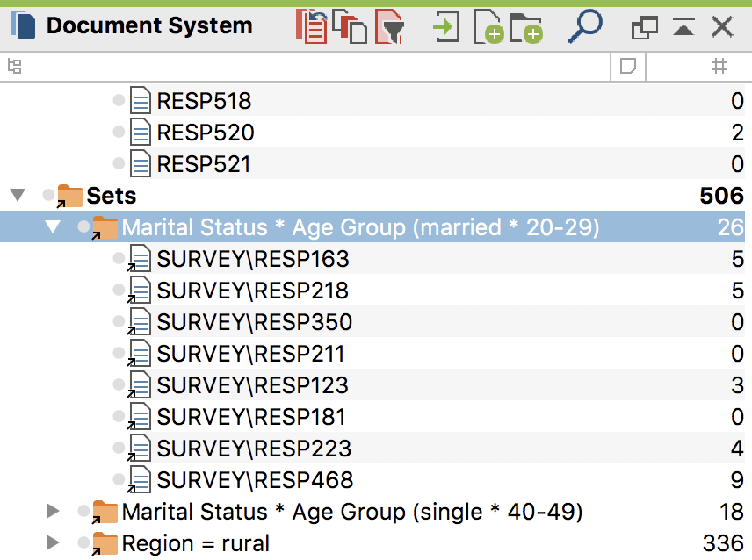752x560 pixels.
Task: Toggle activation circle for single 40-49 set
Action: point(84,511)
